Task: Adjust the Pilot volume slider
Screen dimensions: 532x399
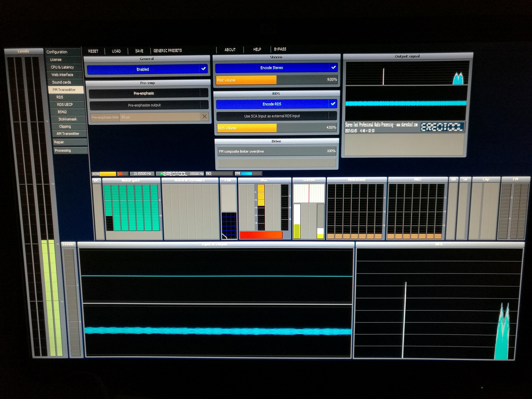Action: click(276, 80)
